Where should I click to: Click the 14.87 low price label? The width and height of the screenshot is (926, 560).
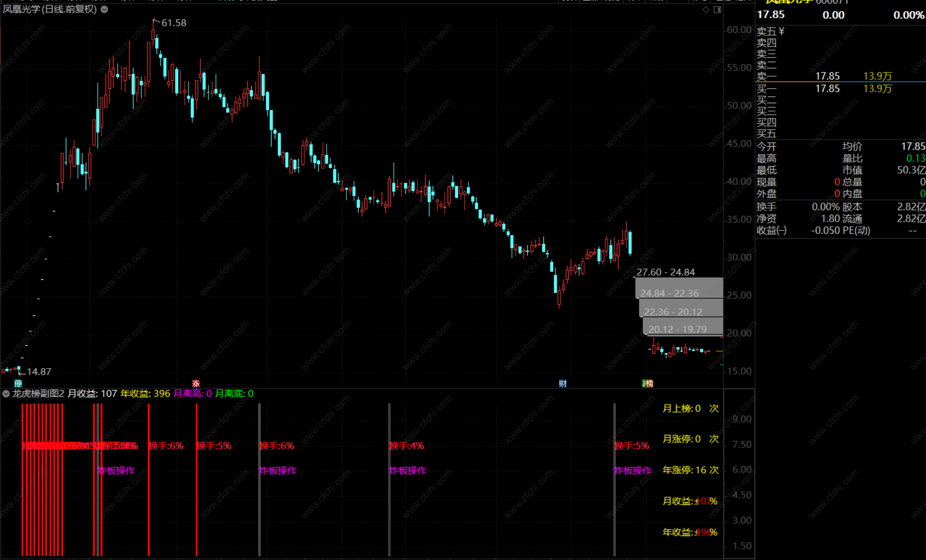coord(39,372)
